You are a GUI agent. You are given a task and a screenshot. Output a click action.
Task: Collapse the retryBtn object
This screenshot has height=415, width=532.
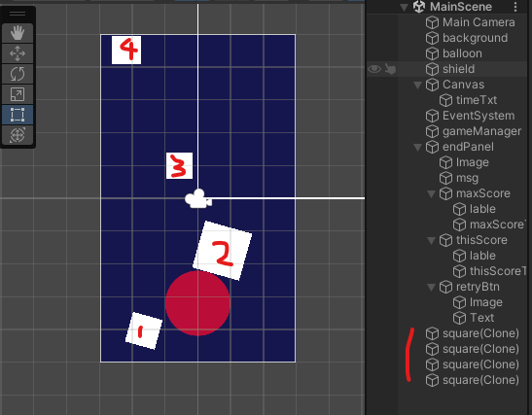431,287
